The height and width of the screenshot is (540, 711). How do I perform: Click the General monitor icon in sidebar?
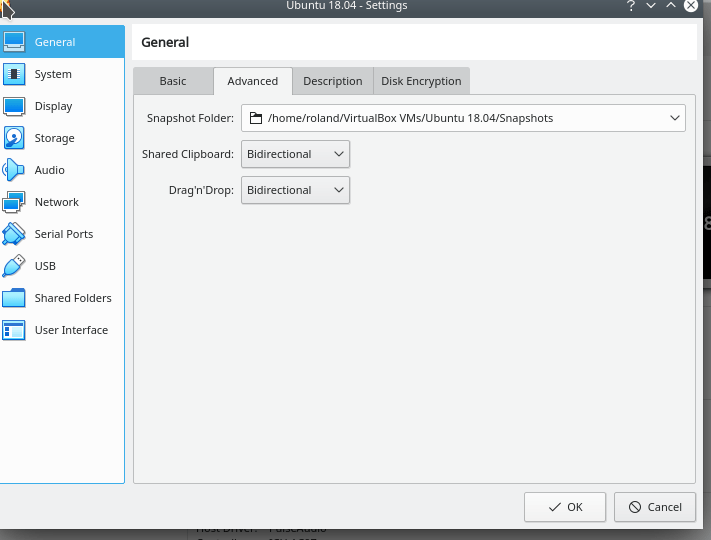tap(14, 42)
